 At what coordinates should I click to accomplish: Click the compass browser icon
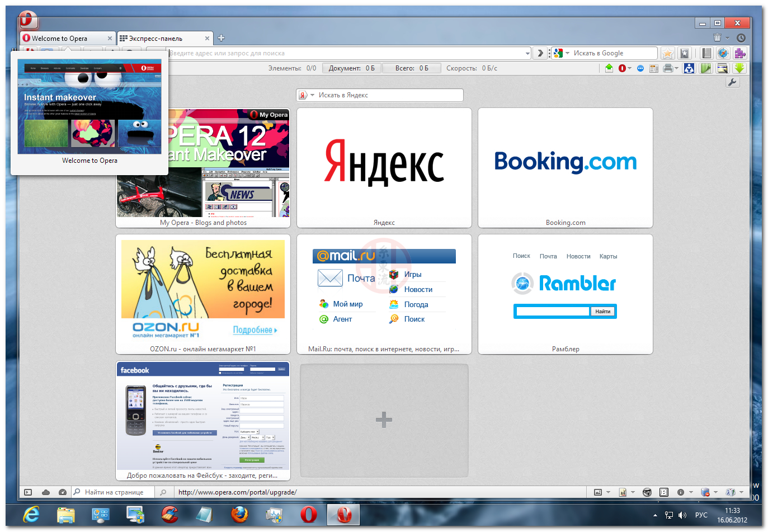pos(723,53)
